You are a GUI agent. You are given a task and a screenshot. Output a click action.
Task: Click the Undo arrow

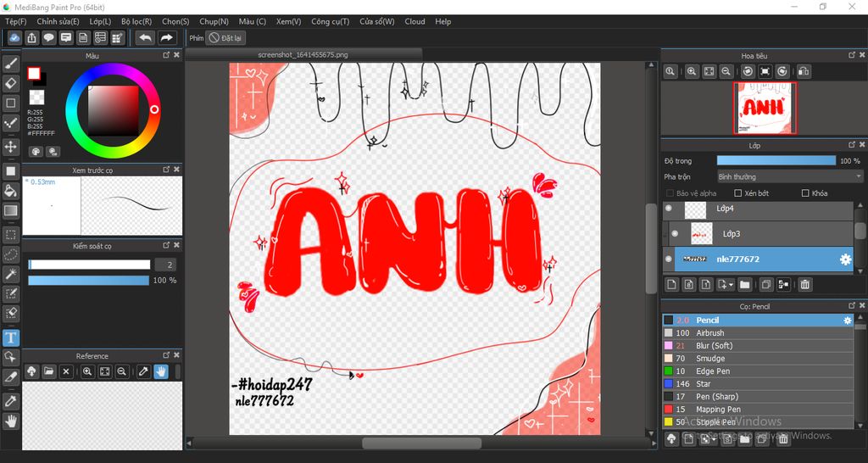(146, 37)
